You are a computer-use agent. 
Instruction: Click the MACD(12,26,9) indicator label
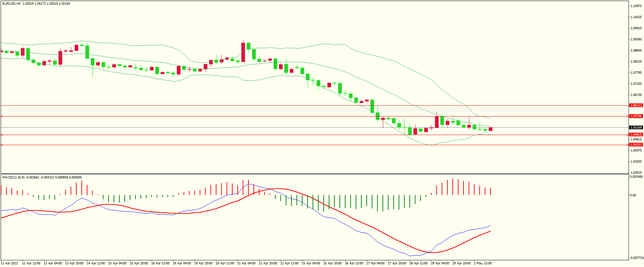pos(13,177)
